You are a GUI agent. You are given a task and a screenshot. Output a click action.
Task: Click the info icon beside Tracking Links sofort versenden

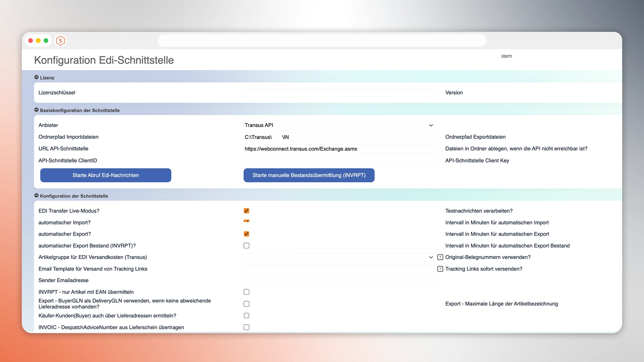point(440,269)
